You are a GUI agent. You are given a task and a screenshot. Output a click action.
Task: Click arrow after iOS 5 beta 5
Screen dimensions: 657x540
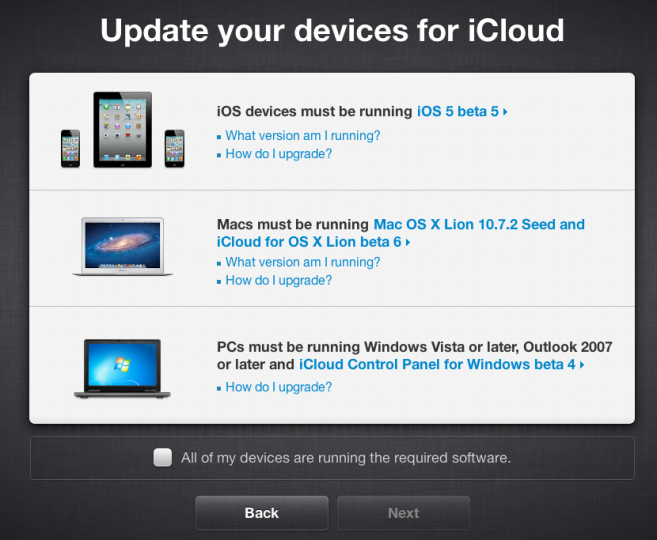tap(505, 112)
